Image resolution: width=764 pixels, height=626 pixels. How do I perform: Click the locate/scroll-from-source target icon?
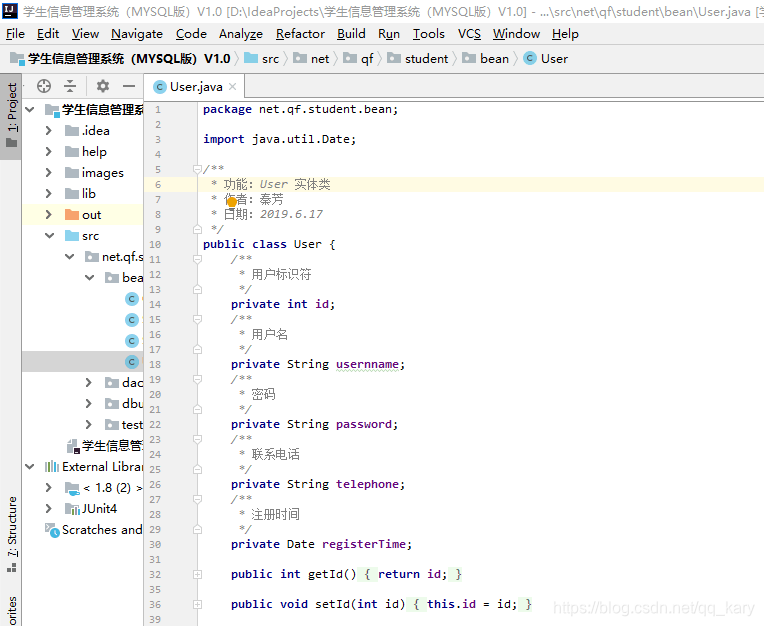pyautogui.click(x=44, y=86)
